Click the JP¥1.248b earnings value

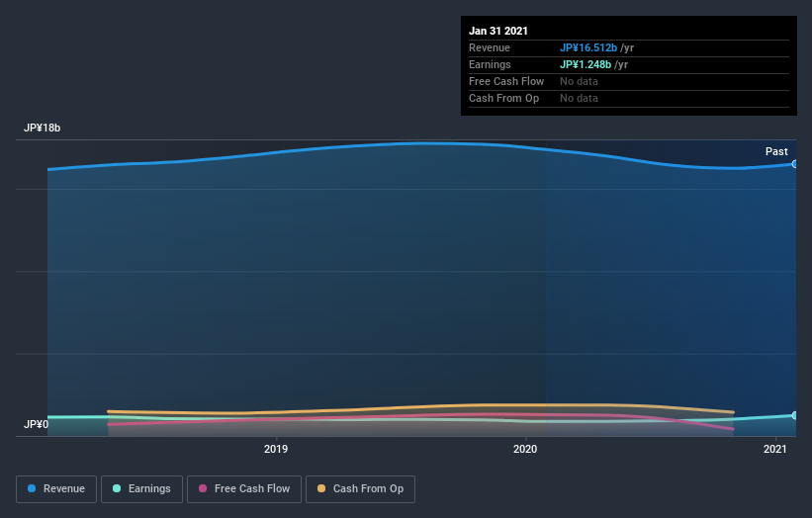[586, 64]
